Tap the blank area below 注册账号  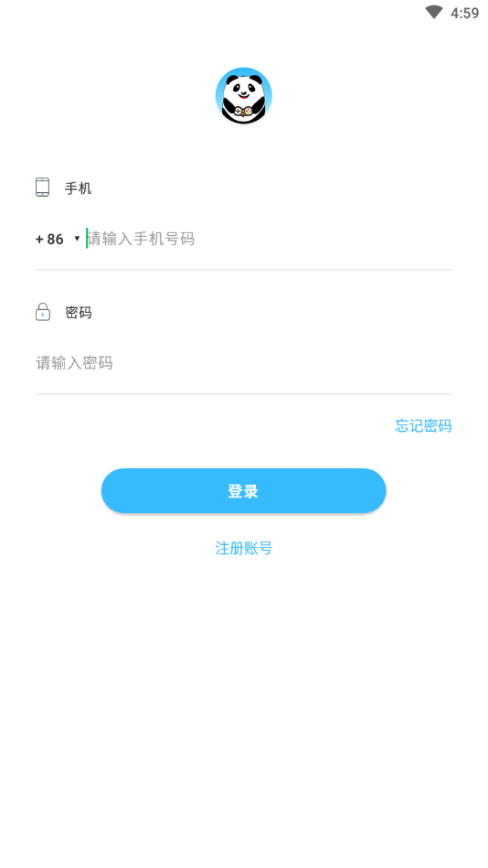pyautogui.click(x=244, y=709)
